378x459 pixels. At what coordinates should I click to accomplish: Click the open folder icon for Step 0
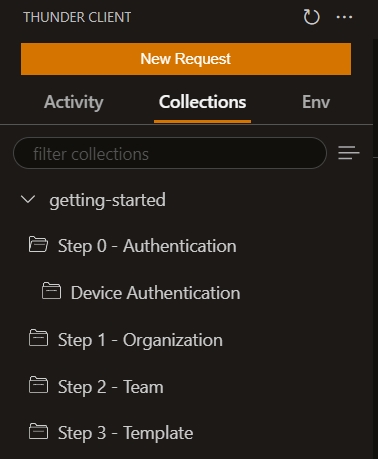tap(38, 244)
